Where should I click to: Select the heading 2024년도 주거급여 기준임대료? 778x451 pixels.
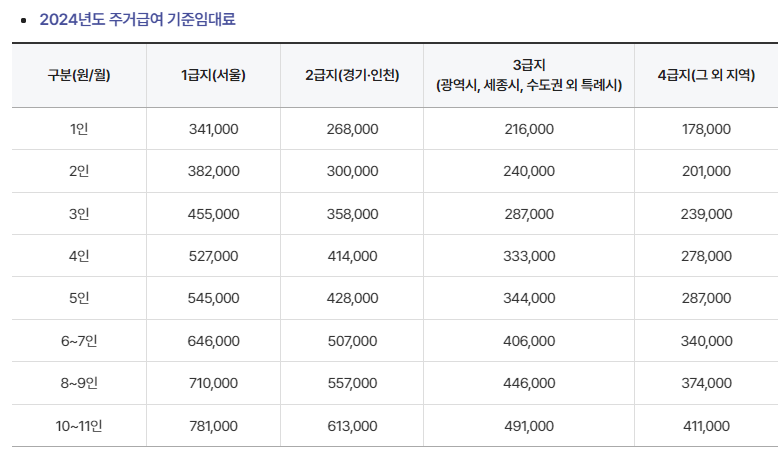(137, 19)
